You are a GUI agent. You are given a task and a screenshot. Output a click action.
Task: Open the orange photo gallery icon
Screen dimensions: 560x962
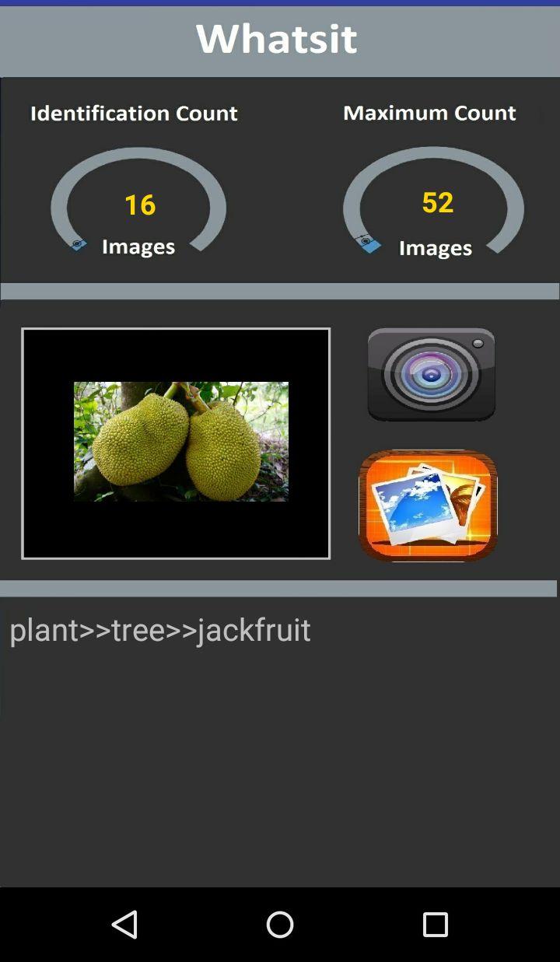pos(428,505)
